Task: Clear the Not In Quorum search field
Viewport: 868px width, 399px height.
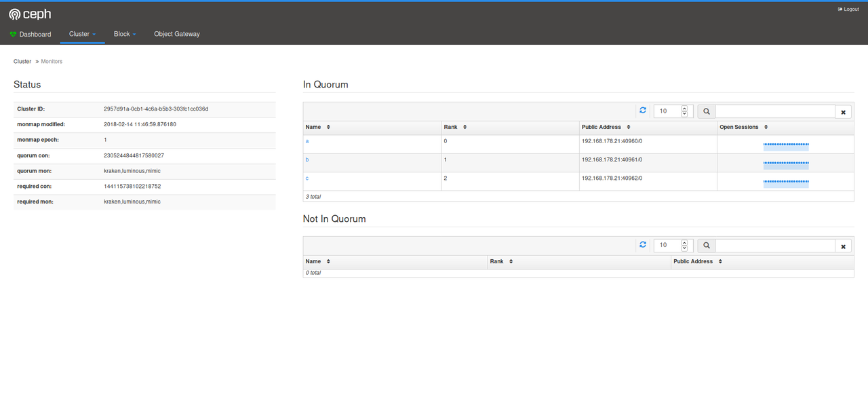Action: pyautogui.click(x=843, y=246)
